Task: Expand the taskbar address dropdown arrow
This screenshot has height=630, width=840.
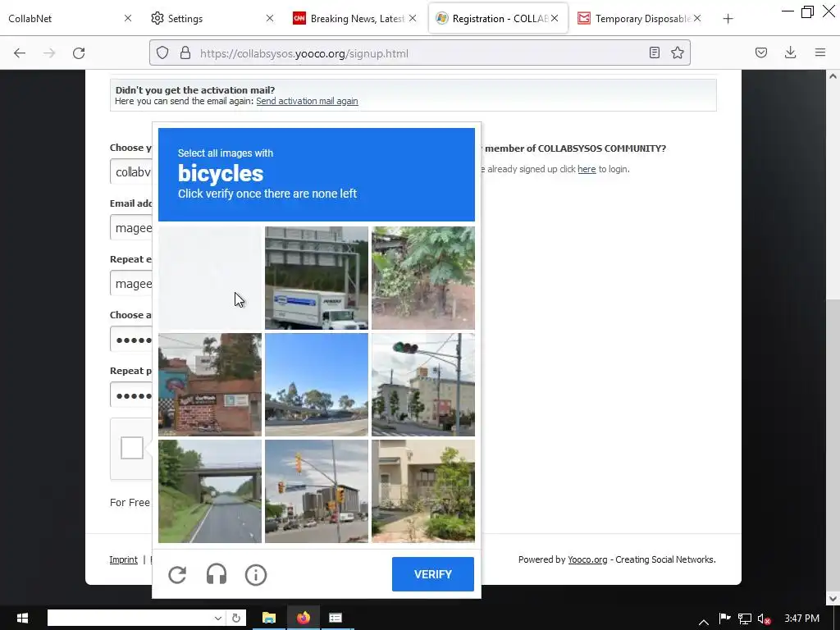Action: coord(218,619)
